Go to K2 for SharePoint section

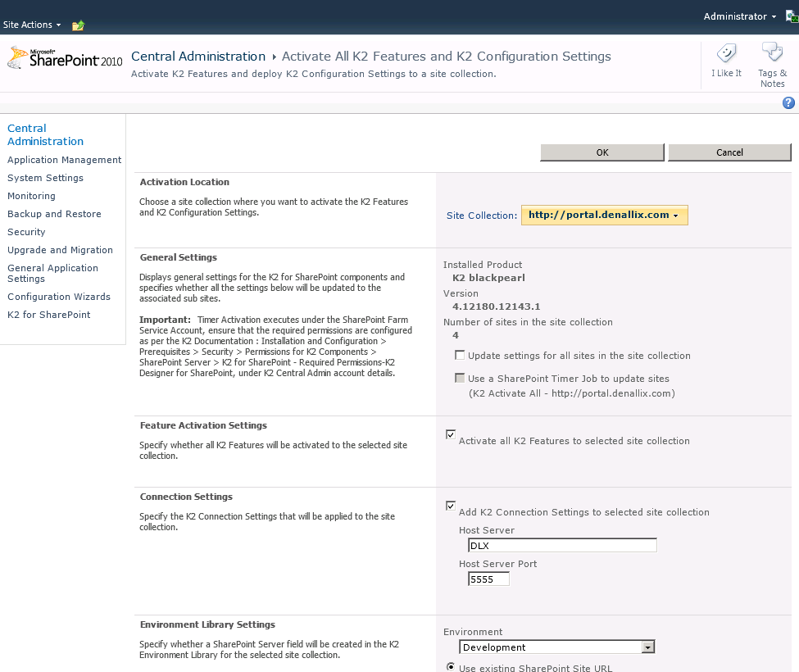coord(49,315)
